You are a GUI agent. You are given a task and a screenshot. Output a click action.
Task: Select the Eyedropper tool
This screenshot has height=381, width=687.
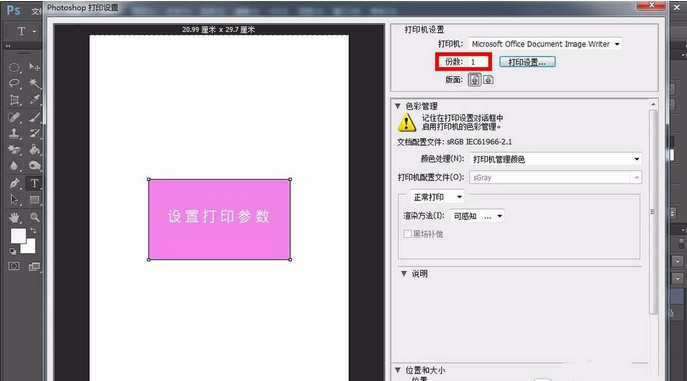34,100
